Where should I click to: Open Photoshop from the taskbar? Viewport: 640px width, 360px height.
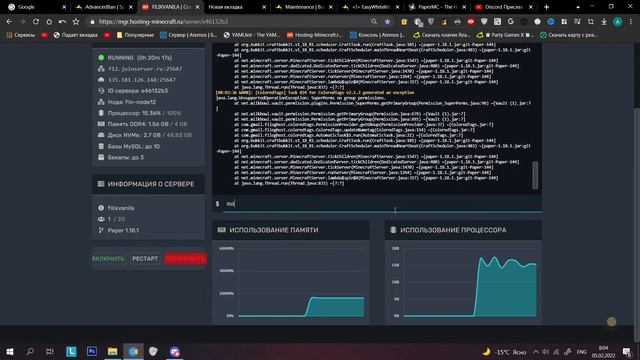(x=92, y=351)
